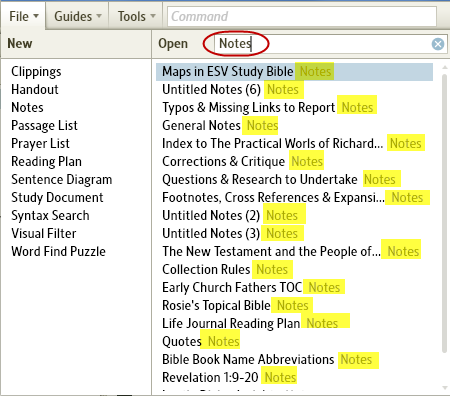Image resolution: width=450 pixels, height=396 pixels.
Task: Create a new Study Document
Action: [x=57, y=198]
